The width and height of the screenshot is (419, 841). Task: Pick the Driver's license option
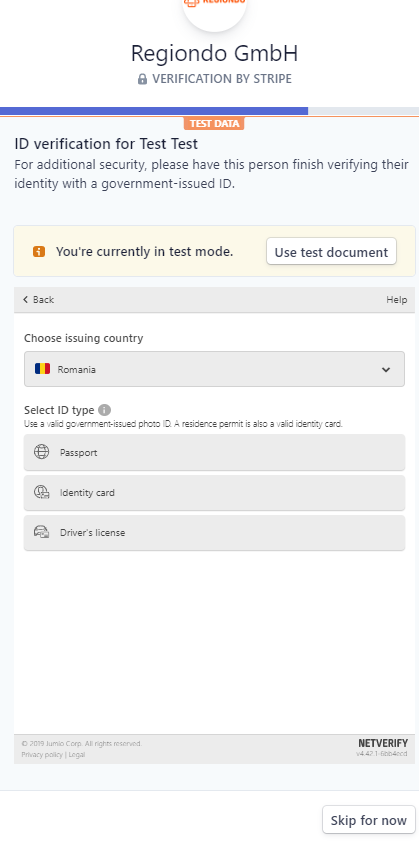(x=214, y=533)
